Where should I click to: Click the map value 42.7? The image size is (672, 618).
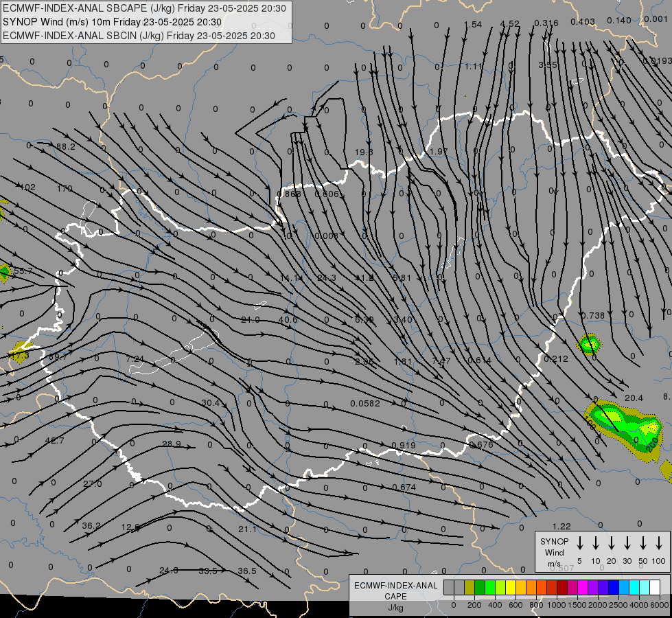click(x=54, y=440)
